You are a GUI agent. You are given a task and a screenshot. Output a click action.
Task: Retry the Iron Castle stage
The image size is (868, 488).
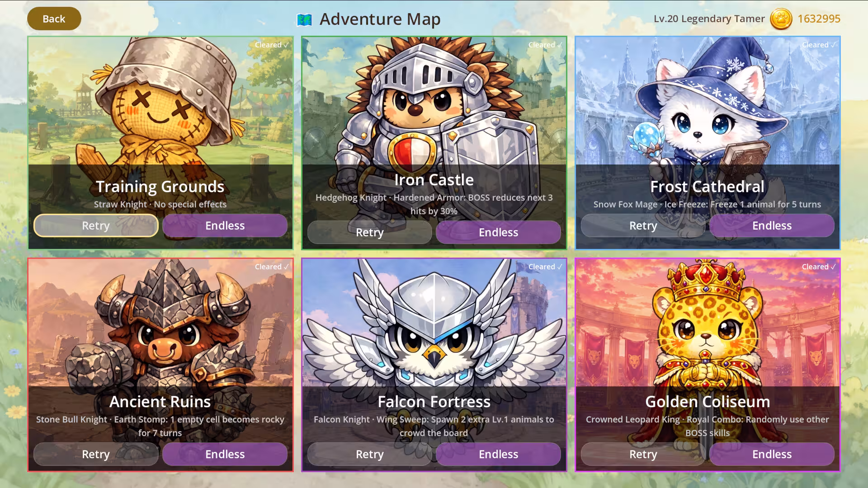point(369,232)
